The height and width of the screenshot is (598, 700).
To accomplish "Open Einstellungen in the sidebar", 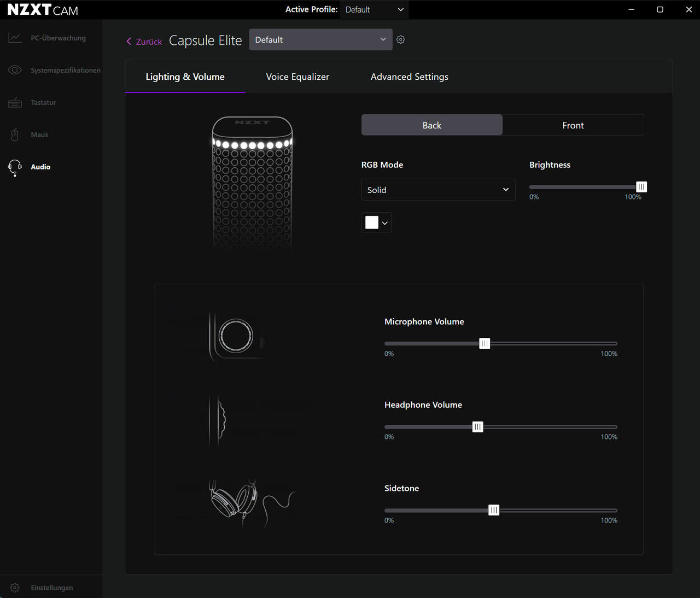I will point(51,588).
